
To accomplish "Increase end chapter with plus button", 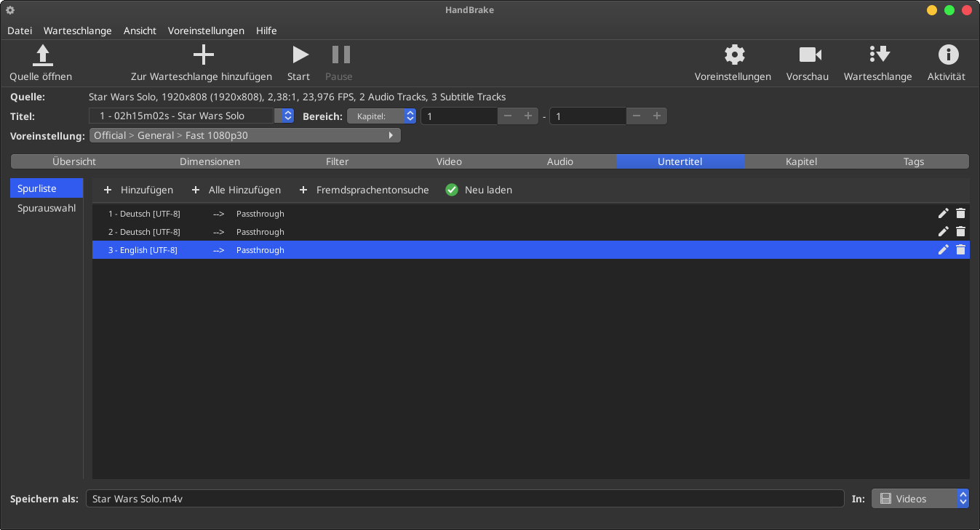I will point(657,116).
